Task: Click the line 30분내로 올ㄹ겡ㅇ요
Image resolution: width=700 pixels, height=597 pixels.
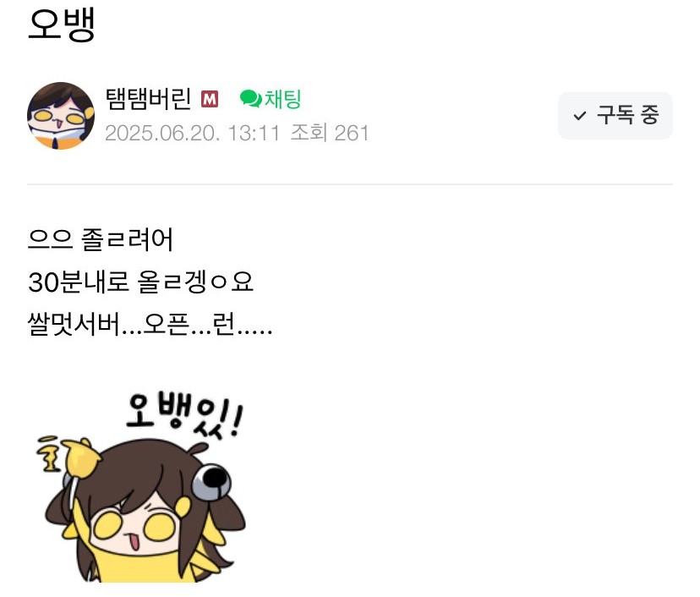Action: click(x=140, y=282)
